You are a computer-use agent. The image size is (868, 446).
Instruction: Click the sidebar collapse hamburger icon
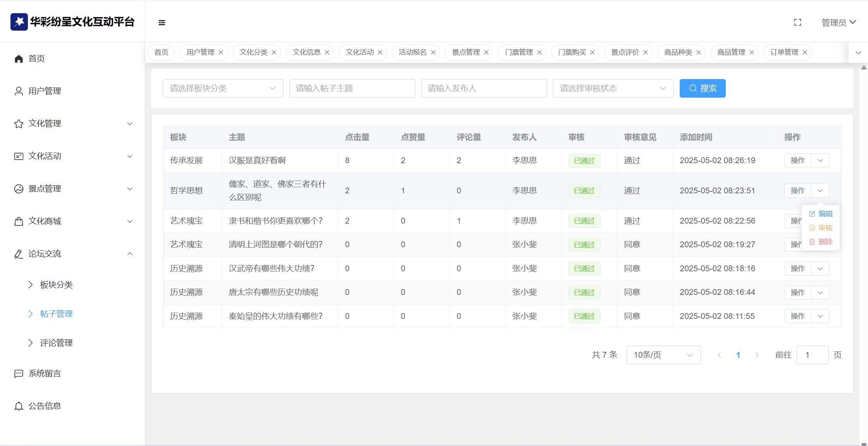[162, 23]
